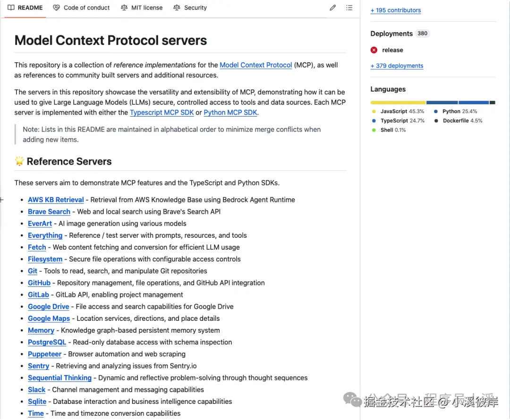Open the Time server link

(36, 413)
